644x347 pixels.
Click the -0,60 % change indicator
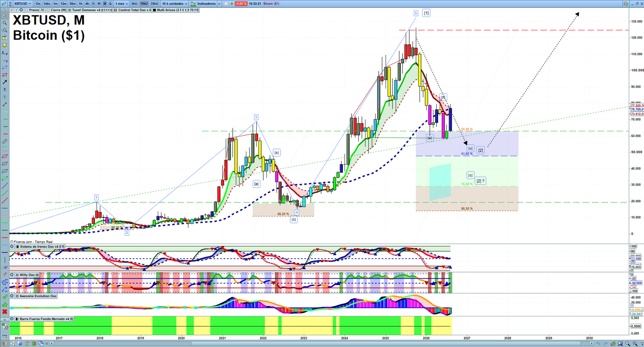[x=241, y=4]
